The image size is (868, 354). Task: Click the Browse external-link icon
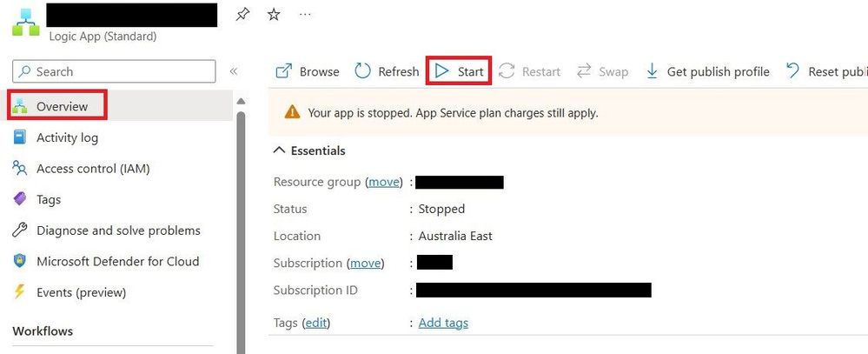tap(283, 71)
